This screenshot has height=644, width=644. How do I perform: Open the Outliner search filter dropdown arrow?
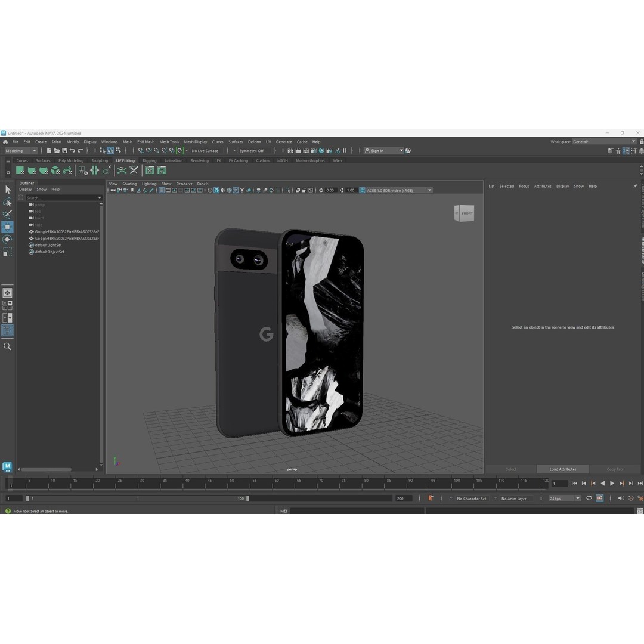[100, 198]
